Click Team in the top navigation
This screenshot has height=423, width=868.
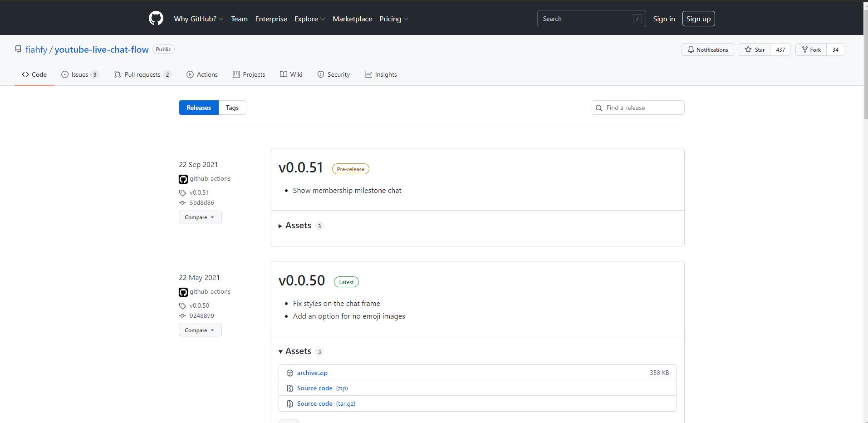click(239, 19)
